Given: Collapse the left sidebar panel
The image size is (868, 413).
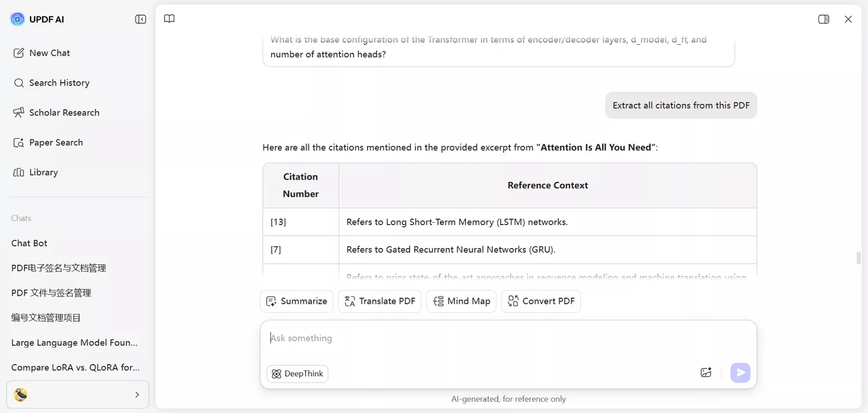Looking at the screenshot, I should [140, 19].
